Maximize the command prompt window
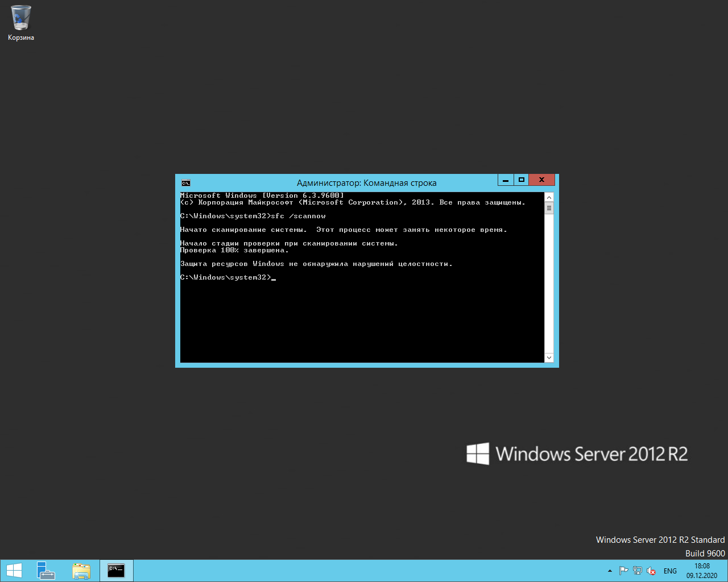The height and width of the screenshot is (582, 728). 521,180
